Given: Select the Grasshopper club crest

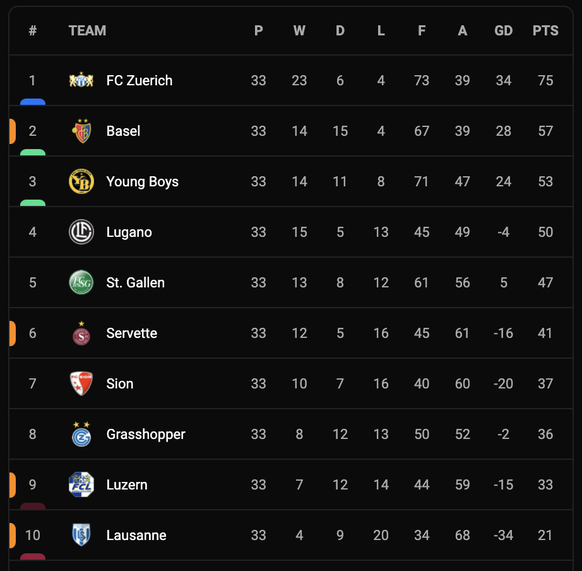Looking at the screenshot, I should pyautogui.click(x=81, y=434).
